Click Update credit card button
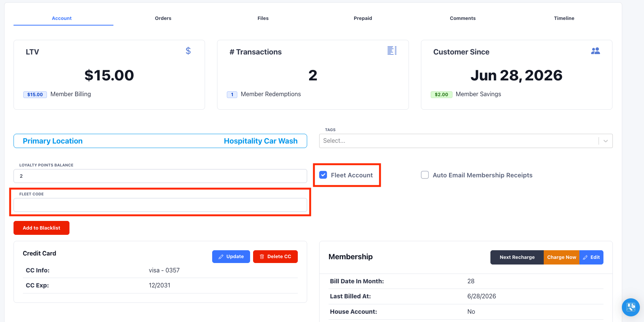The width and height of the screenshot is (644, 322). pyautogui.click(x=231, y=257)
